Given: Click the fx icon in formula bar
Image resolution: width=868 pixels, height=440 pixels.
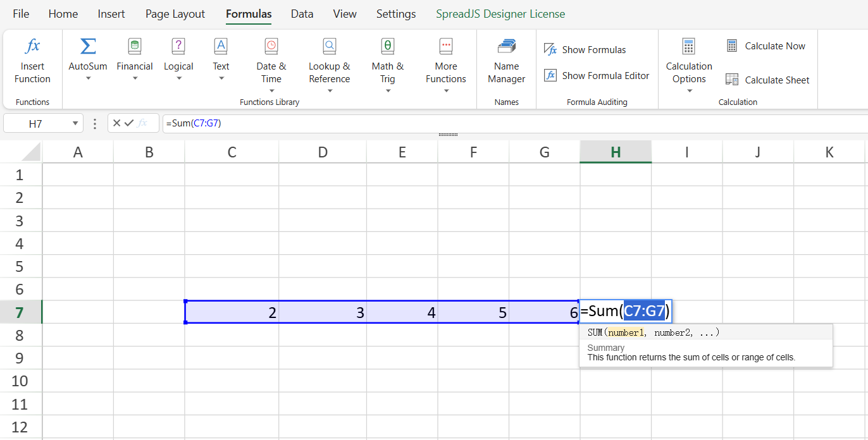Looking at the screenshot, I should (142, 123).
